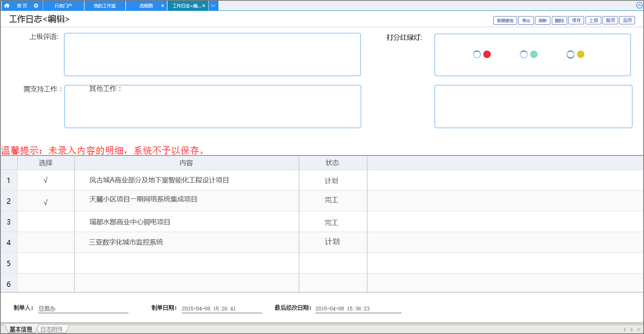This screenshot has width=644, height=334.
Task: Click the 最后修改日期 field 2015-04-08 15:36:23
Action: (358, 309)
